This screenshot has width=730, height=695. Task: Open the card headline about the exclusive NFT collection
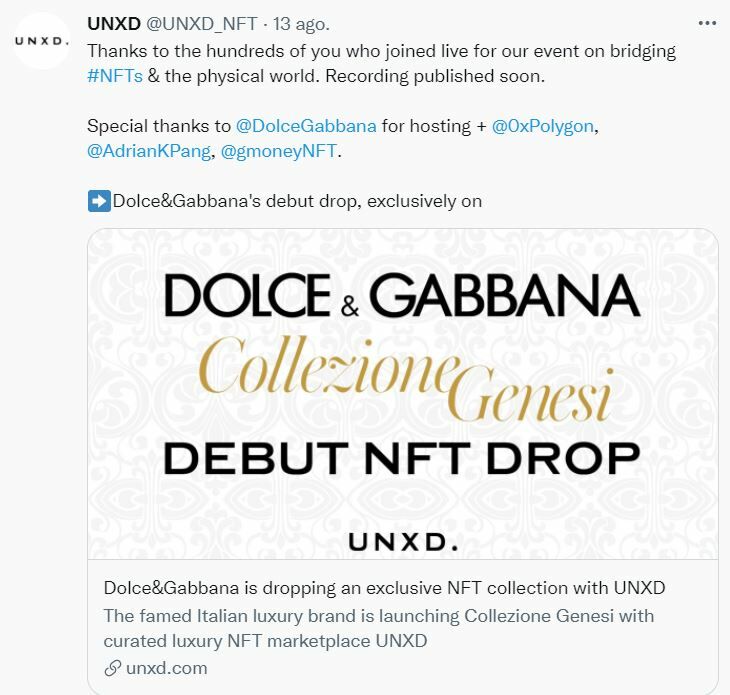coord(384,587)
